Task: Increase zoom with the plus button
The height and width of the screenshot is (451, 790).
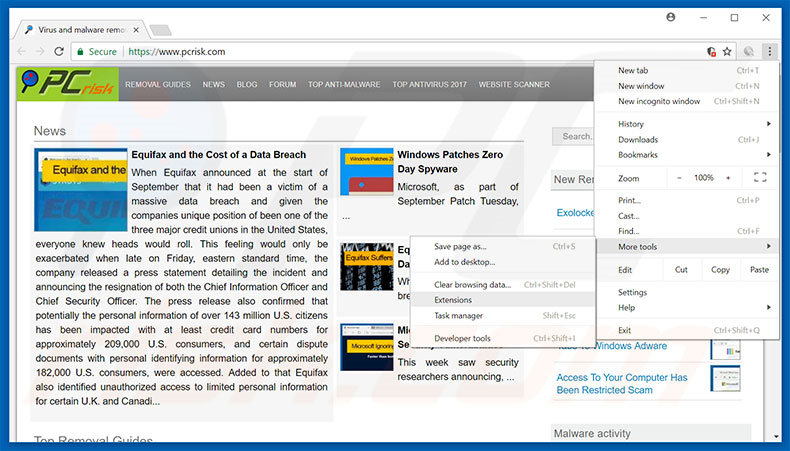Action: [728, 178]
